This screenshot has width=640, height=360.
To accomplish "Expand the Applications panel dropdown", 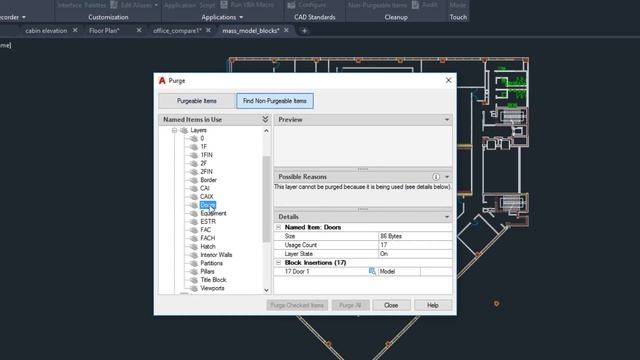I will pos(241,17).
